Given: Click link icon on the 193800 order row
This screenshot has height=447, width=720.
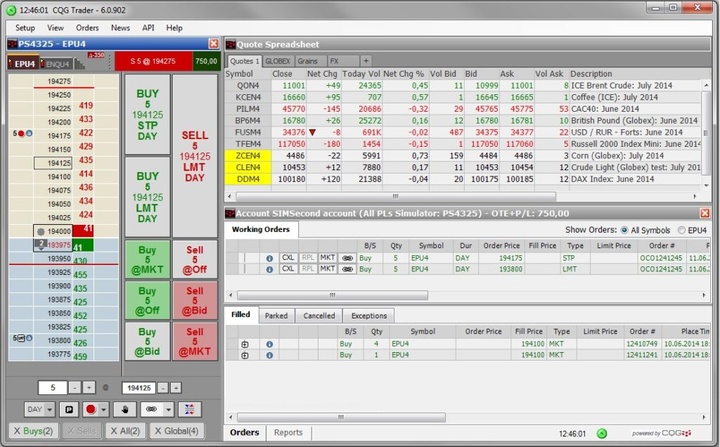Looking at the screenshot, I should click(x=348, y=269).
